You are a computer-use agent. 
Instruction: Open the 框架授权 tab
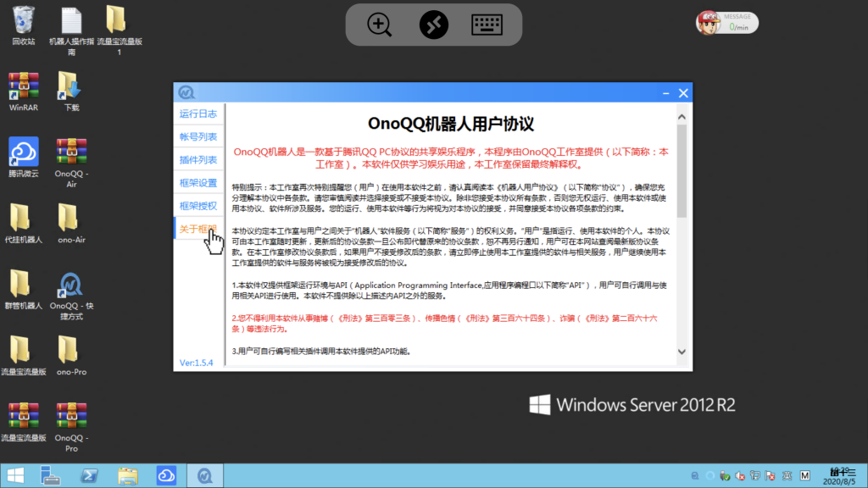pos(198,206)
